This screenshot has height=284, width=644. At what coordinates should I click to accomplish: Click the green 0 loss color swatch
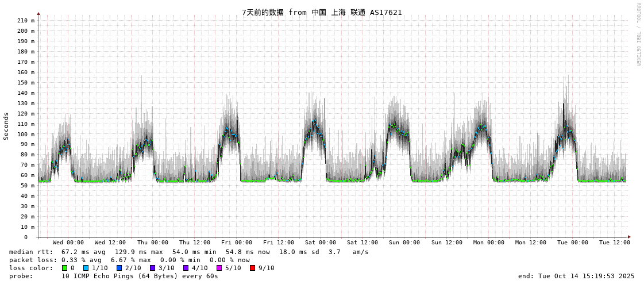tap(65, 268)
